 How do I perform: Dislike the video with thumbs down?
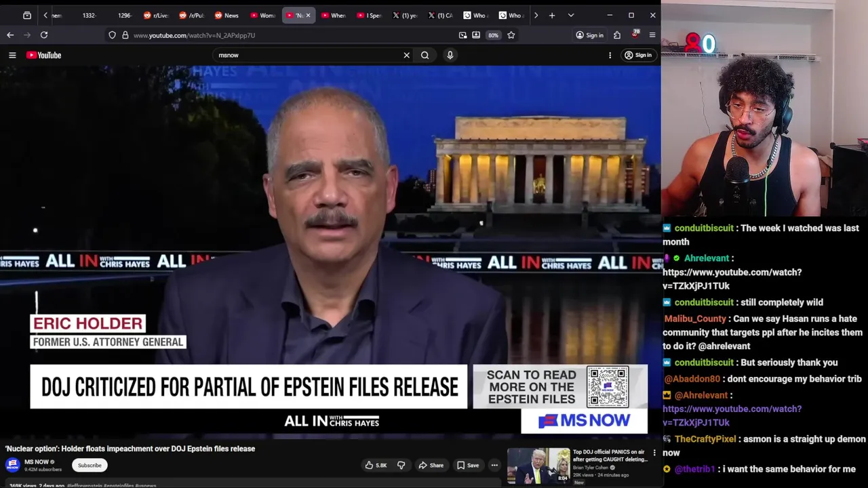tap(401, 465)
